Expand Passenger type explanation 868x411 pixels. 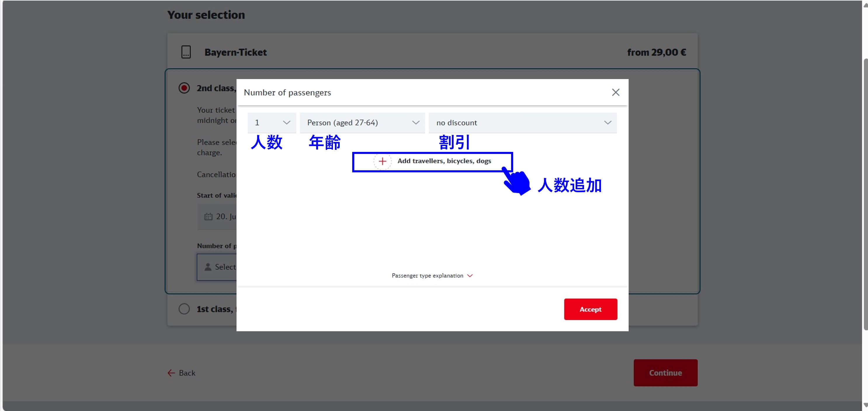pos(432,275)
